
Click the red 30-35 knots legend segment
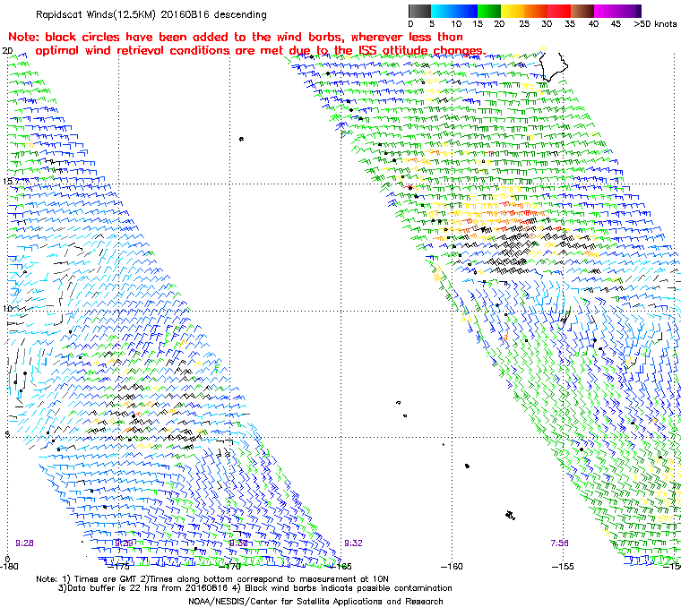coord(559,11)
